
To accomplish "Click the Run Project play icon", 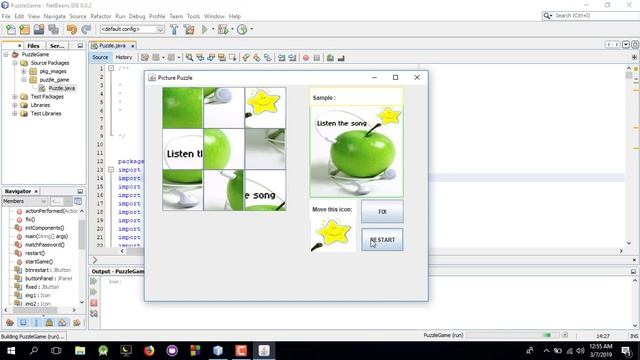I will pos(205,29).
